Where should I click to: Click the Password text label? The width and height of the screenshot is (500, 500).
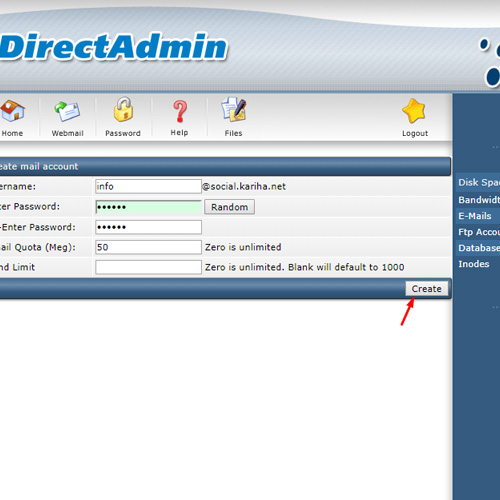tap(123, 133)
